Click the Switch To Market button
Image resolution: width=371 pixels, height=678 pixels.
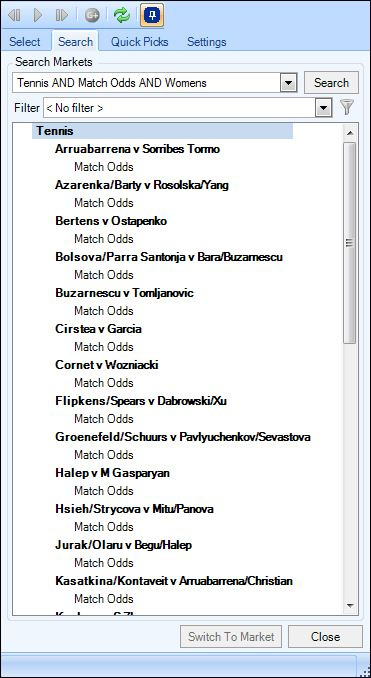231,636
